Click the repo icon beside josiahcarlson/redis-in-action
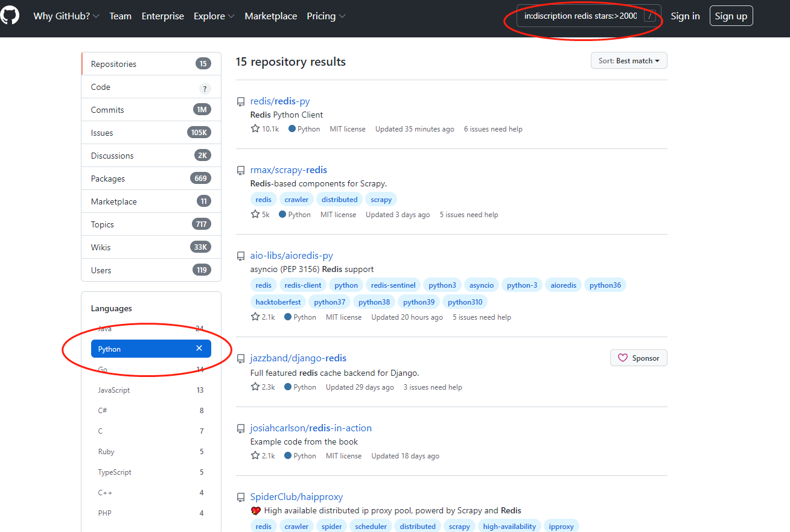Viewport: 790px width, 532px height. point(241,429)
